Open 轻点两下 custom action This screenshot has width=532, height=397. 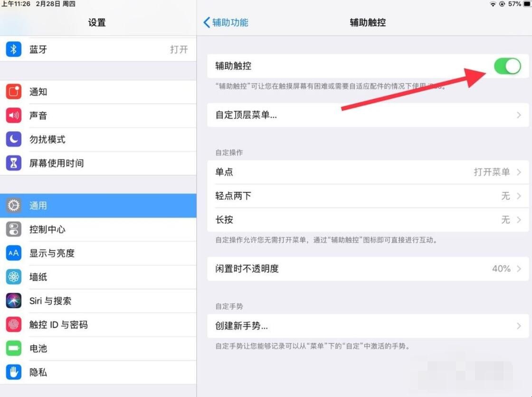tap(368, 196)
